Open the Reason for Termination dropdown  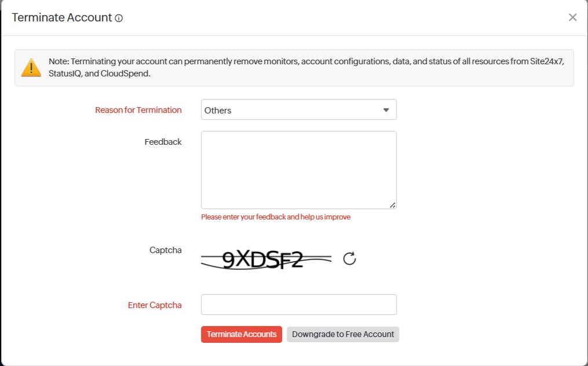299,109
